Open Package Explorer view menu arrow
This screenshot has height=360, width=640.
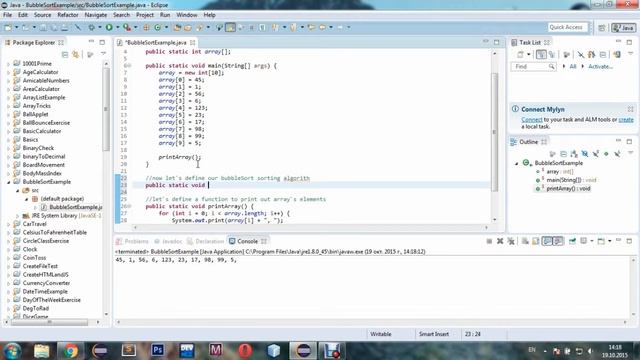(104, 54)
